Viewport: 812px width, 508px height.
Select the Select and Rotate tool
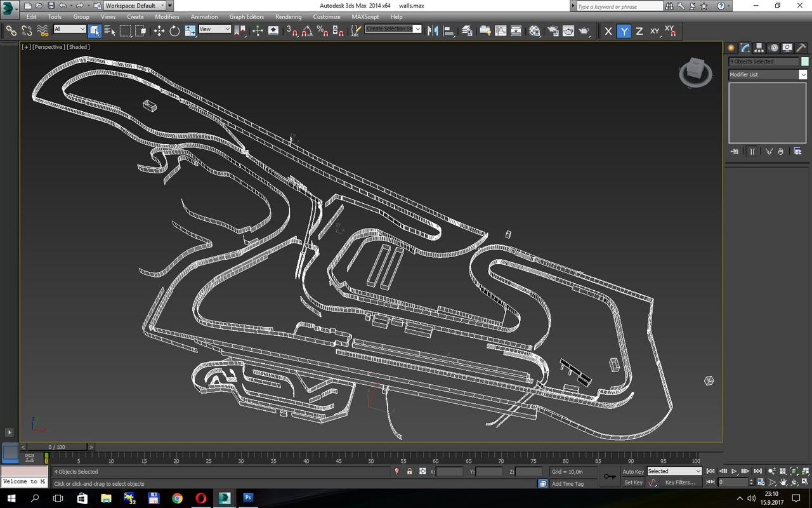(x=174, y=30)
